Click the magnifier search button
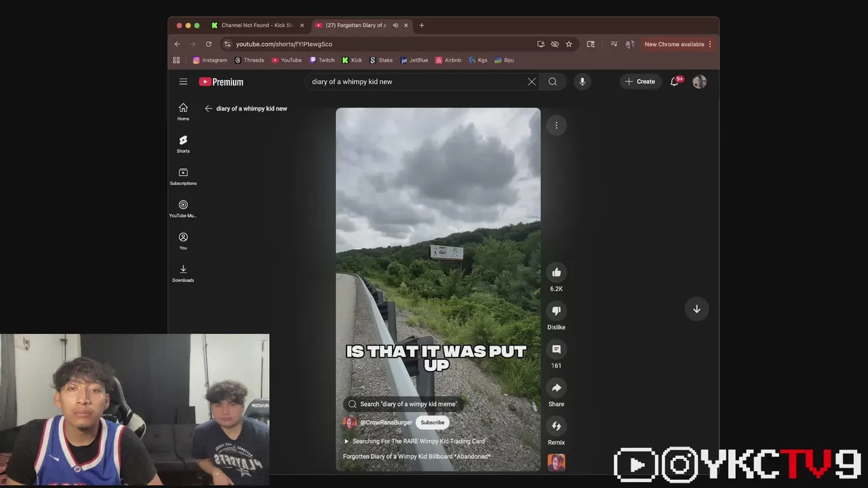 click(x=553, y=81)
